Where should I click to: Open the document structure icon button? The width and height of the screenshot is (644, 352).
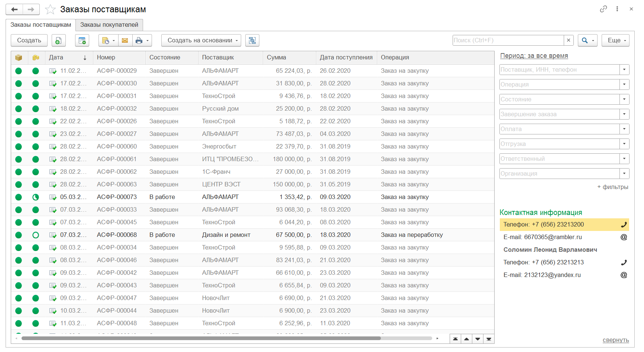[252, 40]
